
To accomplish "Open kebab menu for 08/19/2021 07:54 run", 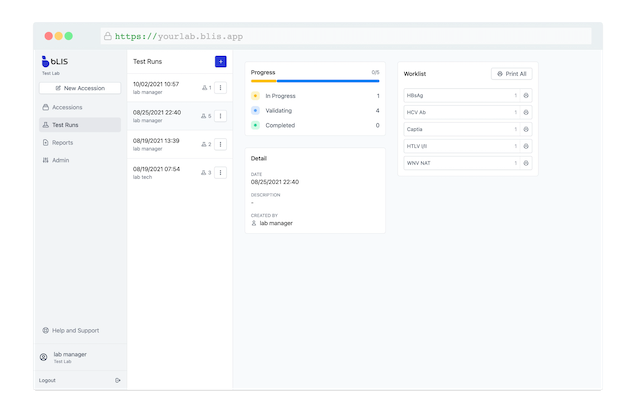I will coord(220,173).
